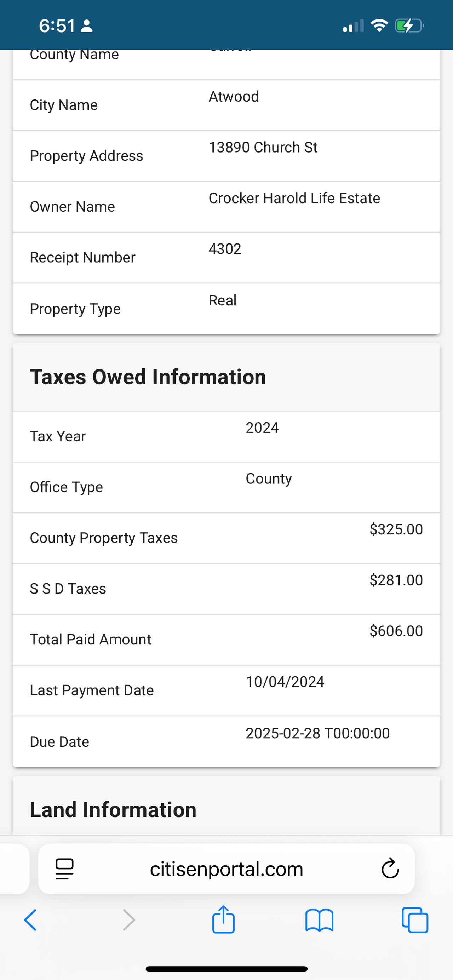Screen dimensions: 453x980
Task: Open Safari bookmarks
Action: [x=319, y=920]
